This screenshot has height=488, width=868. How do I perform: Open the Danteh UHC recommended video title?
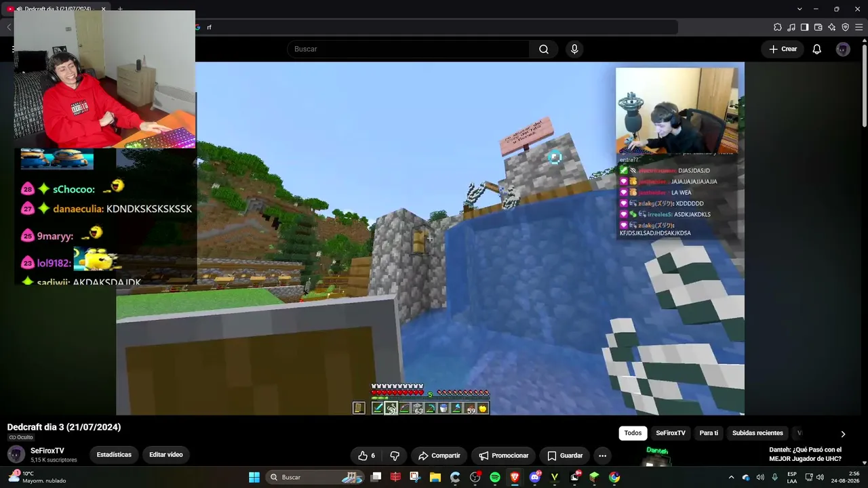806,454
